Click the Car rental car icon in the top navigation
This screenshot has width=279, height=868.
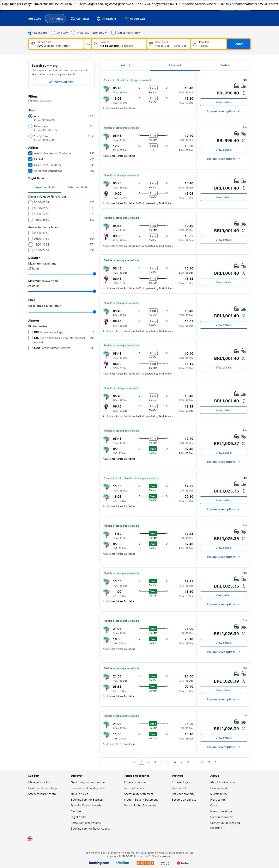pos(73,19)
